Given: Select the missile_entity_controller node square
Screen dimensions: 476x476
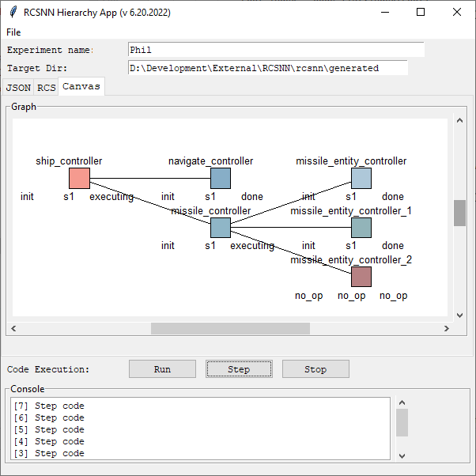Looking at the screenshot, I should pos(361,178).
